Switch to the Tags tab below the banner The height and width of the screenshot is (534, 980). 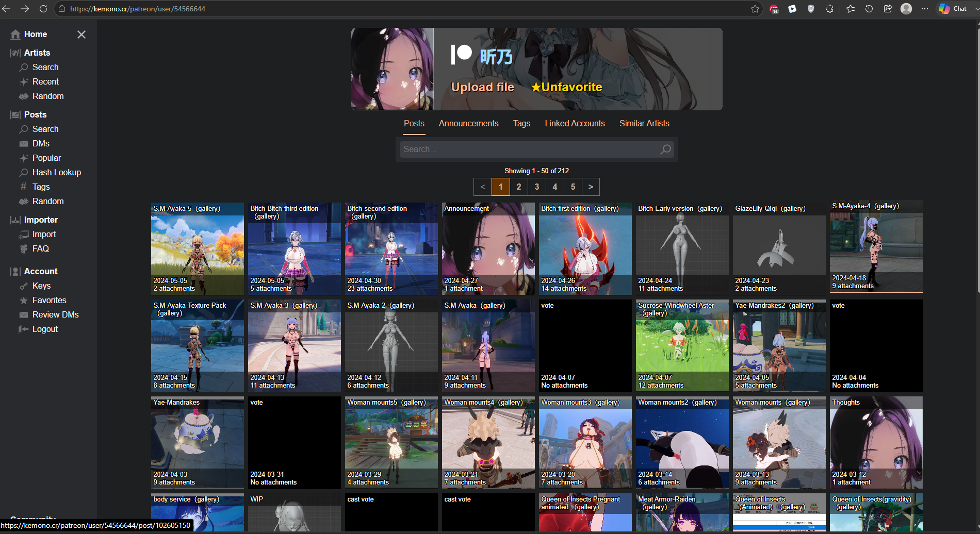(x=521, y=124)
